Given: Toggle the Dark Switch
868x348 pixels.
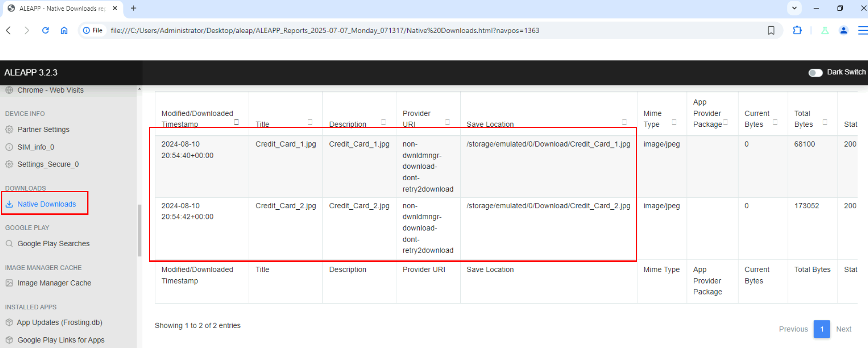Looking at the screenshot, I should tap(815, 73).
